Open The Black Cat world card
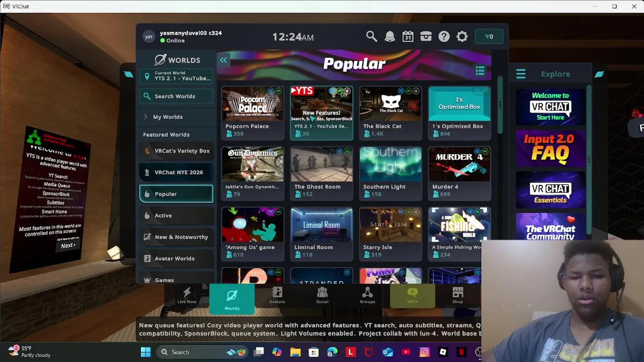The width and height of the screenshot is (644, 362). (x=390, y=113)
